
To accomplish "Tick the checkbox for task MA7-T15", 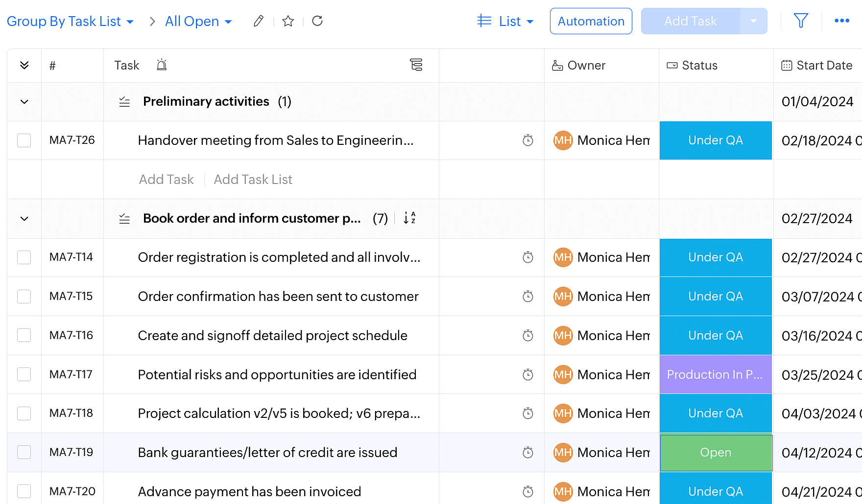I will pyautogui.click(x=24, y=297).
